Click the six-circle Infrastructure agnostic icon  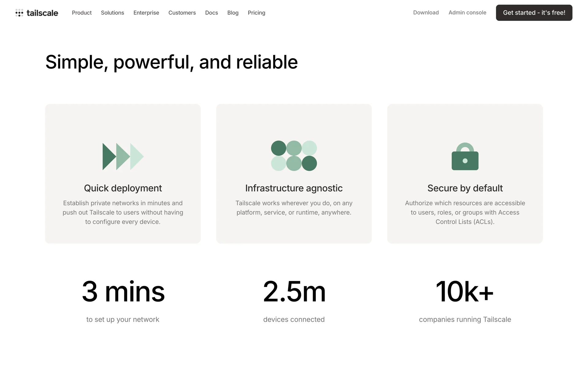(x=294, y=156)
